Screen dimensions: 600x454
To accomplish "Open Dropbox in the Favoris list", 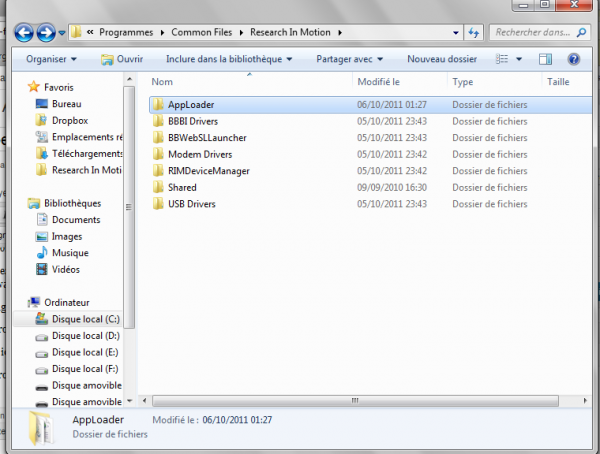I will tap(70, 121).
